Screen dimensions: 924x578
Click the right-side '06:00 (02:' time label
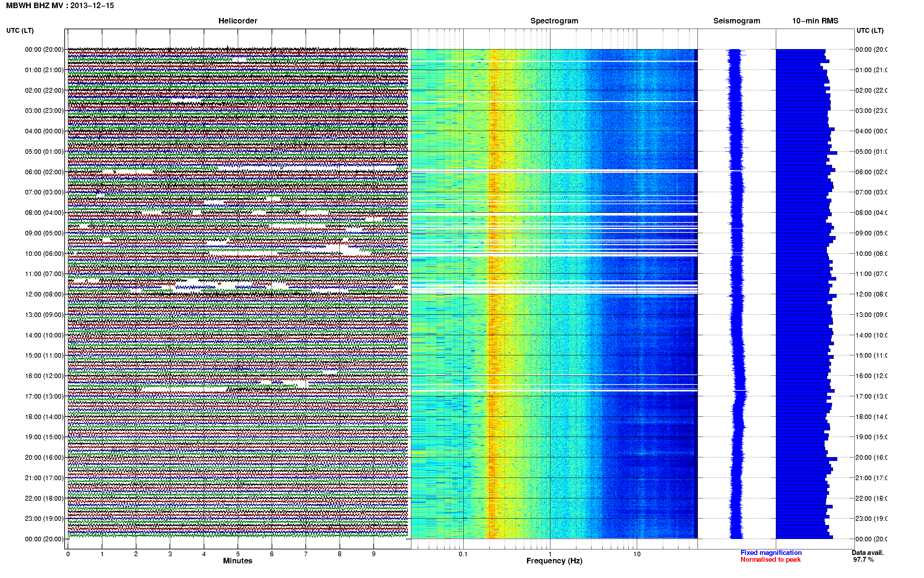point(871,172)
